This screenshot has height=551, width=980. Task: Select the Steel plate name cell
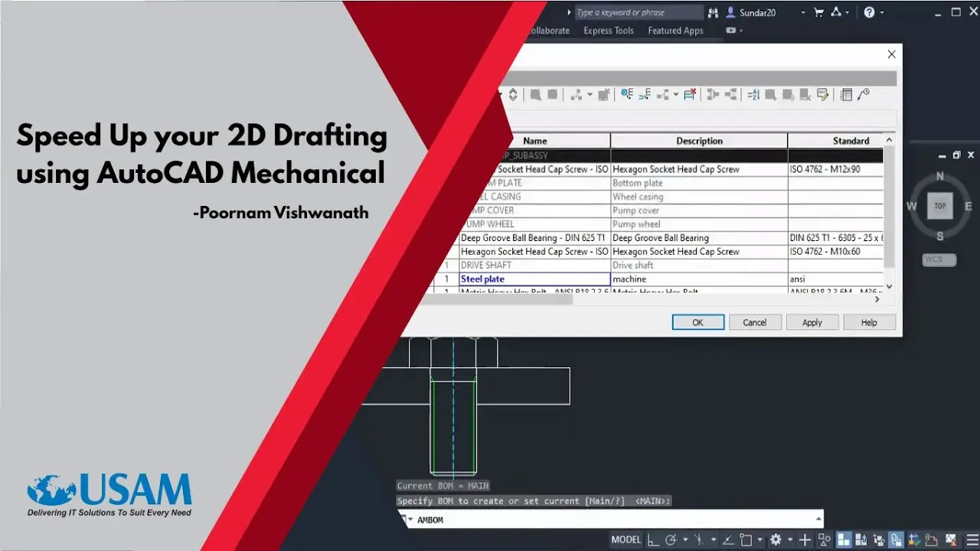click(534, 279)
